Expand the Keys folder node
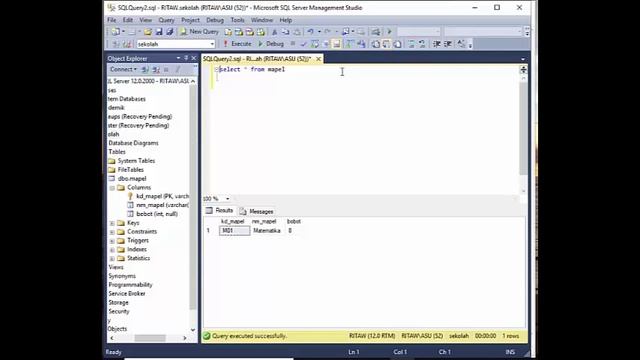640x360 pixels. [x=112, y=223]
